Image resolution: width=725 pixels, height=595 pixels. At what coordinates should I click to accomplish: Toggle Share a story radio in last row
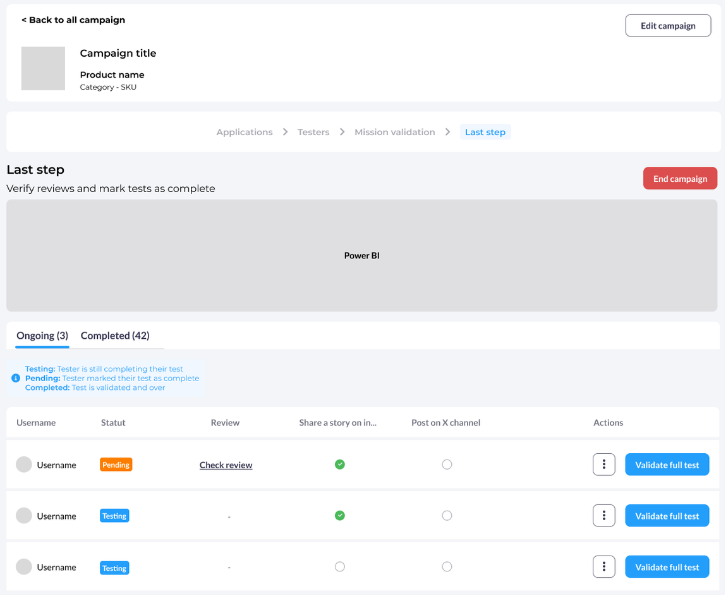pyautogui.click(x=340, y=567)
